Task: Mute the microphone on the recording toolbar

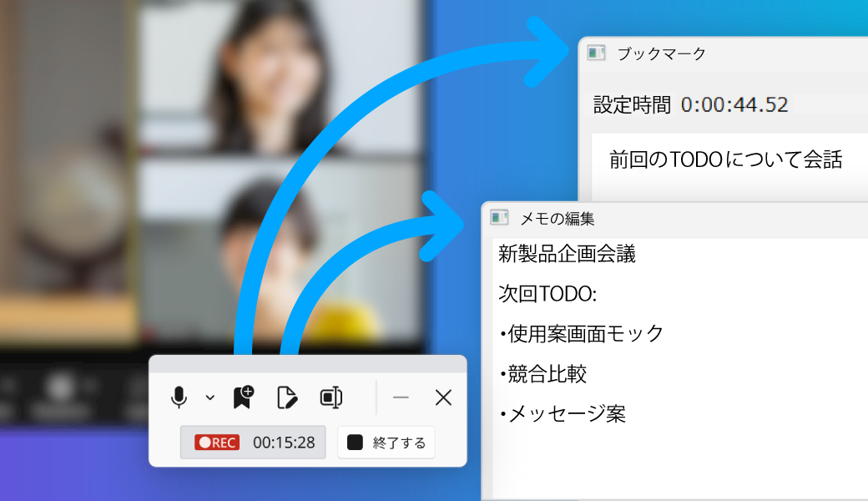Action: (x=181, y=397)
